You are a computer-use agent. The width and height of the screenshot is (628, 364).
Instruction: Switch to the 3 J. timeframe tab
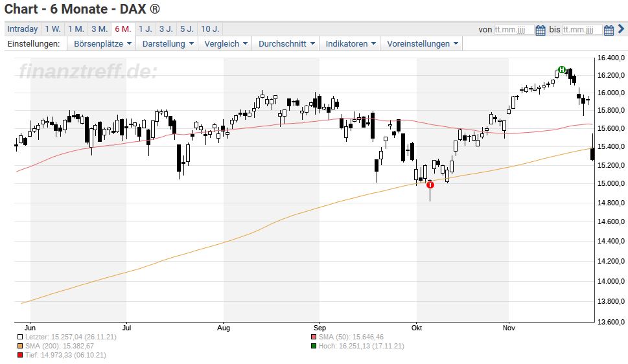[166, 29]
